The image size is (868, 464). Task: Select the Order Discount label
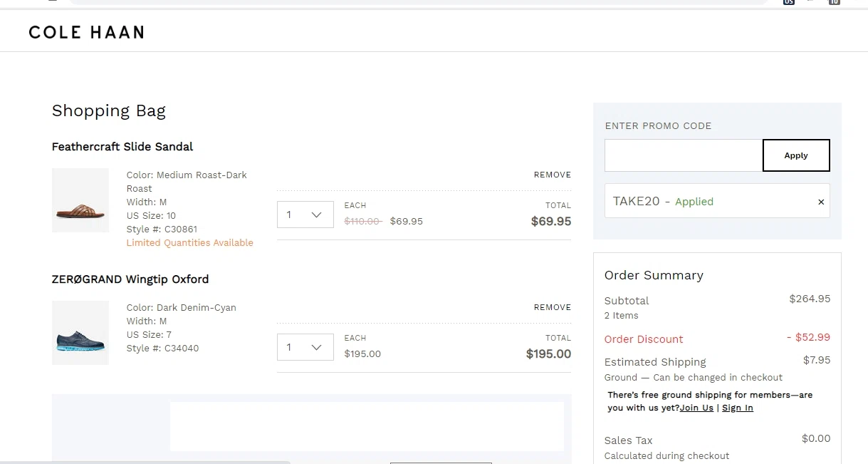(x=644, y=339)
